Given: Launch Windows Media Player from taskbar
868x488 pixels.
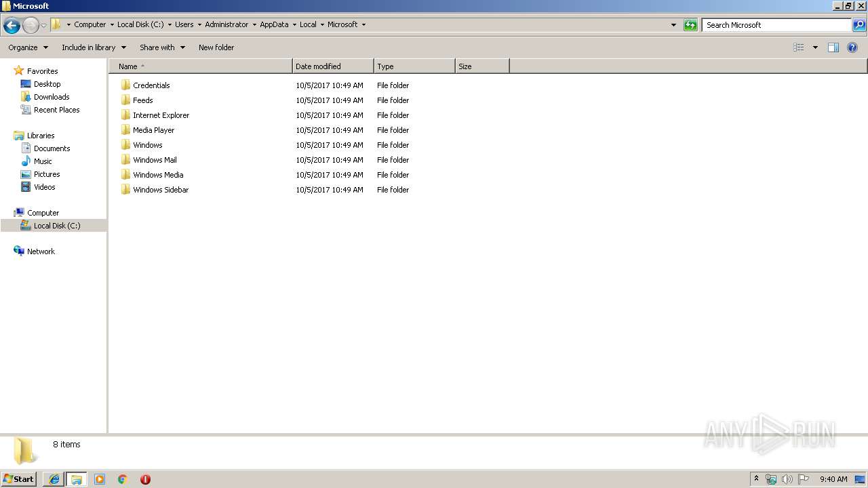Looking at the screenshot, I should (x=100, y=479).
